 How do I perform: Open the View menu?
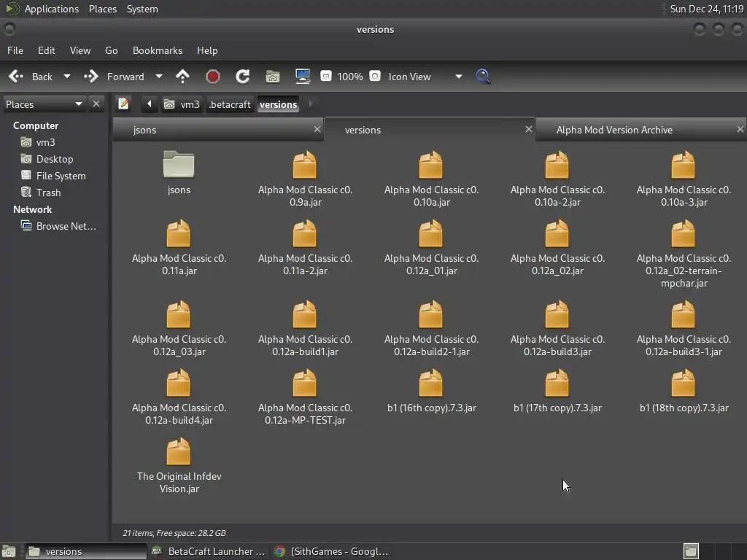pos(80,50)
